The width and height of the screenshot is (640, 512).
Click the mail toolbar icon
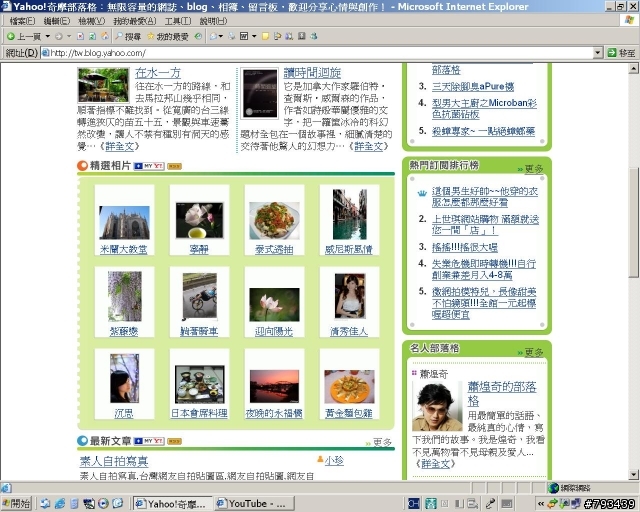click(213, 36)
